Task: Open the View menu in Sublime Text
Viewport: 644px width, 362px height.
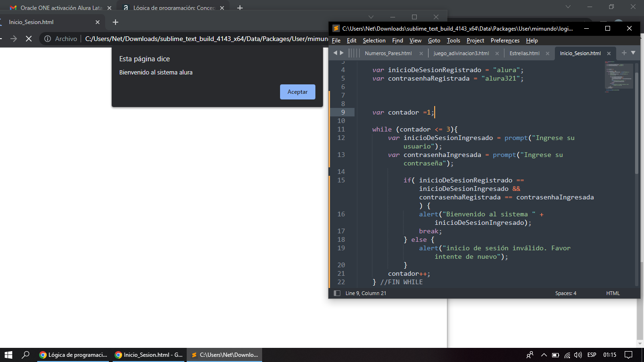Action: pyautogui.click(x=415, y=41)
